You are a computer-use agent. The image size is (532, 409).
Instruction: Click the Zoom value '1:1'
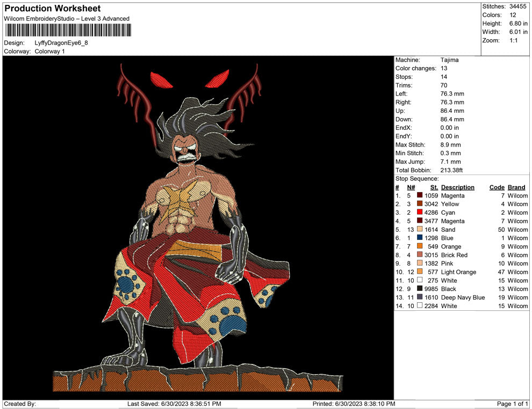tap(513, 40)
